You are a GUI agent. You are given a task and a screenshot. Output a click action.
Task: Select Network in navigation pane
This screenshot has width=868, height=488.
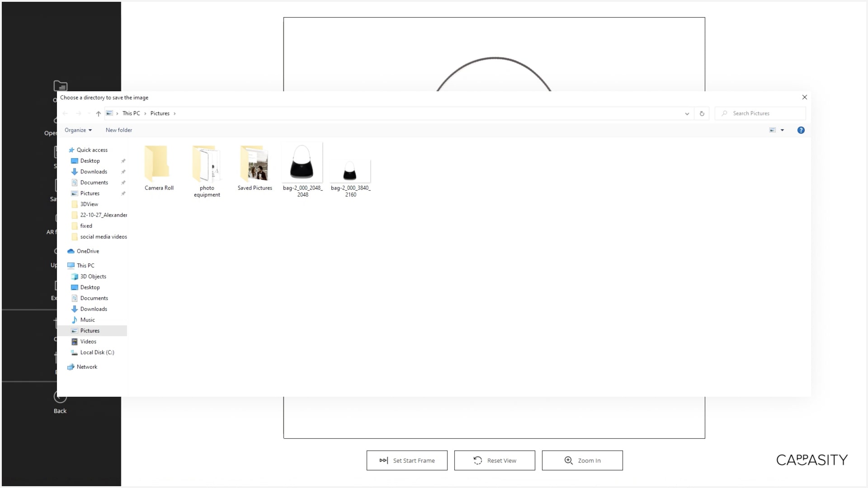coord(87,367)
